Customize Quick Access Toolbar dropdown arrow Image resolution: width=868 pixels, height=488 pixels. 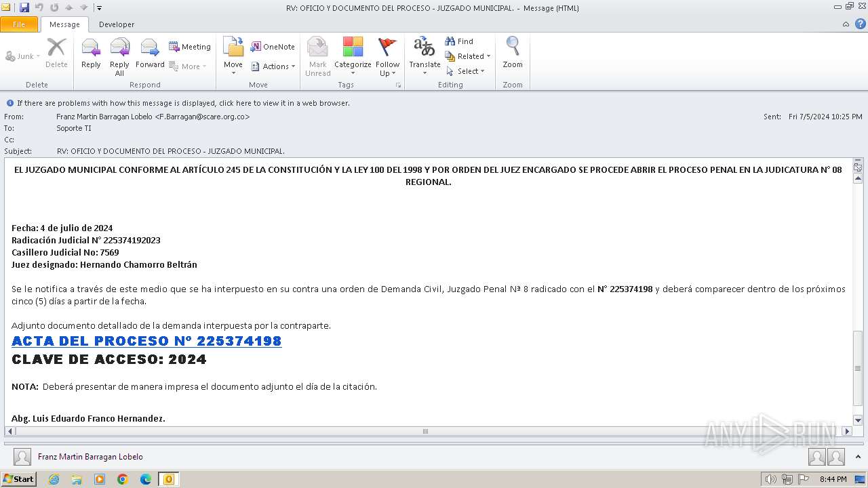(99, 8)
